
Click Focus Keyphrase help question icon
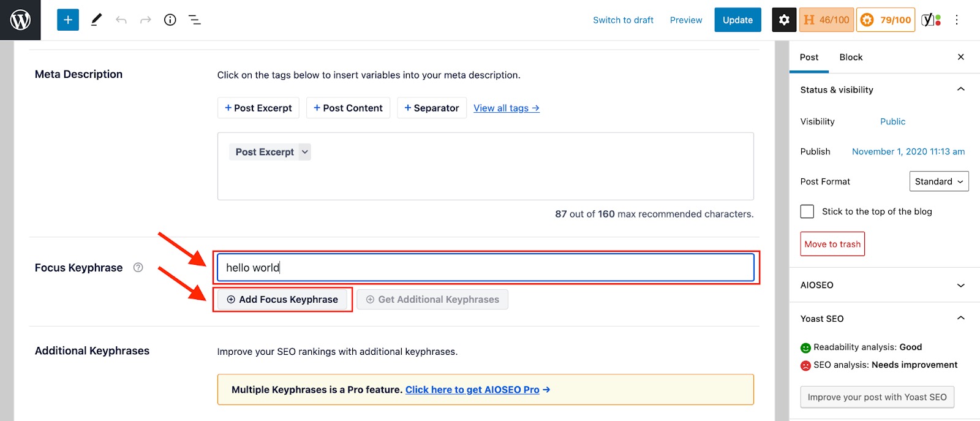point(138,267)
